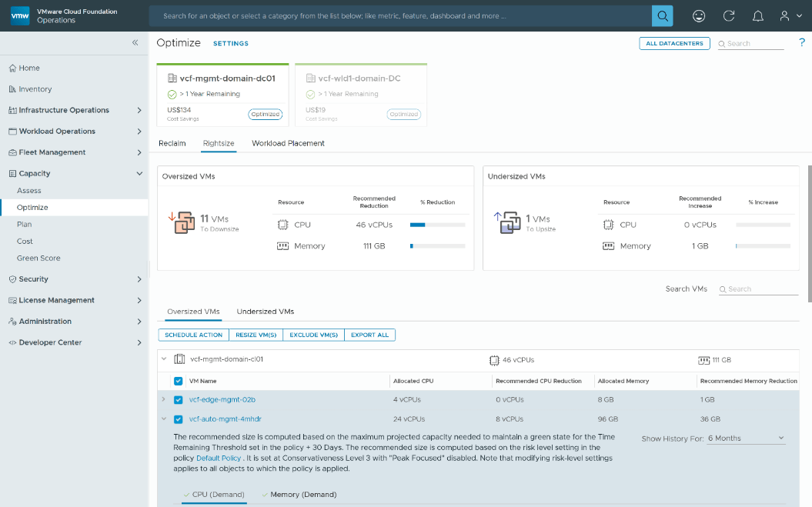Click the refresh icon in the header
This screenshot has height=507, width=812.
728,15
